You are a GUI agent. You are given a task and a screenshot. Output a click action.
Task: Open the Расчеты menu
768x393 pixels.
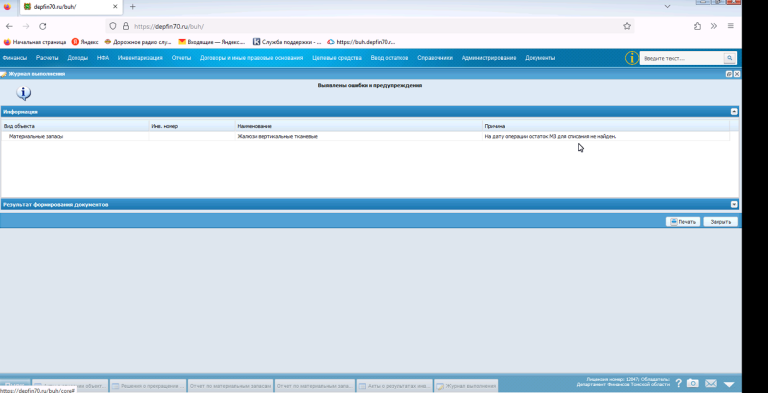pos(47,58)
